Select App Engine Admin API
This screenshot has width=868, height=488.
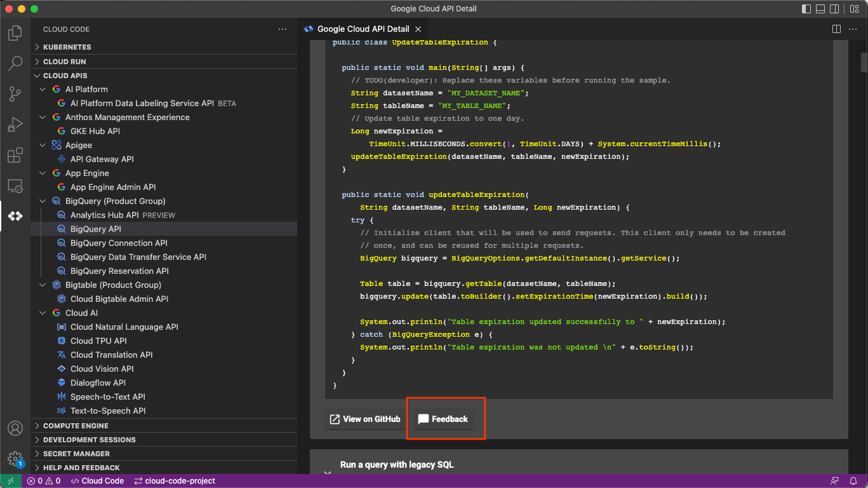click(x=164, y=187)
